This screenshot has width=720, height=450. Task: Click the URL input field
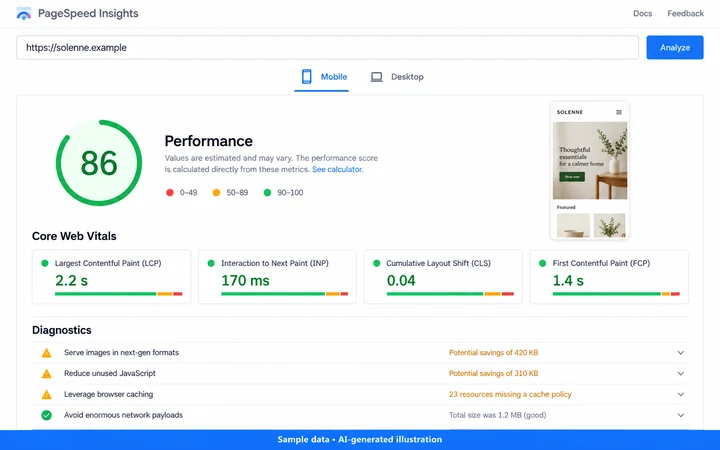pos(327,47)
